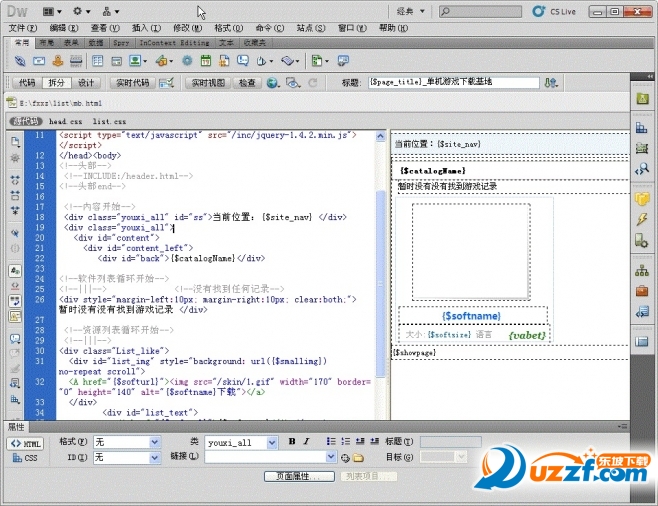
Task: Open the 站点(S) menu
Action: 311,28
